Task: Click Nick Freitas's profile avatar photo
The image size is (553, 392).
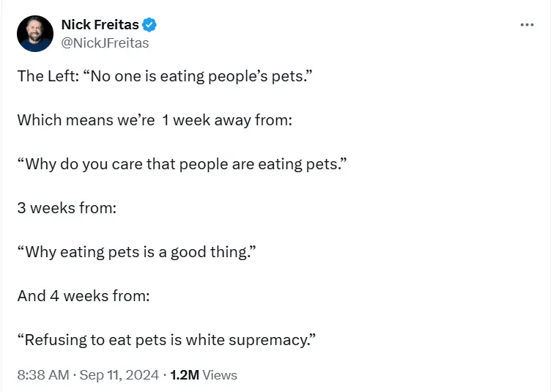Action: pos(35,34)
